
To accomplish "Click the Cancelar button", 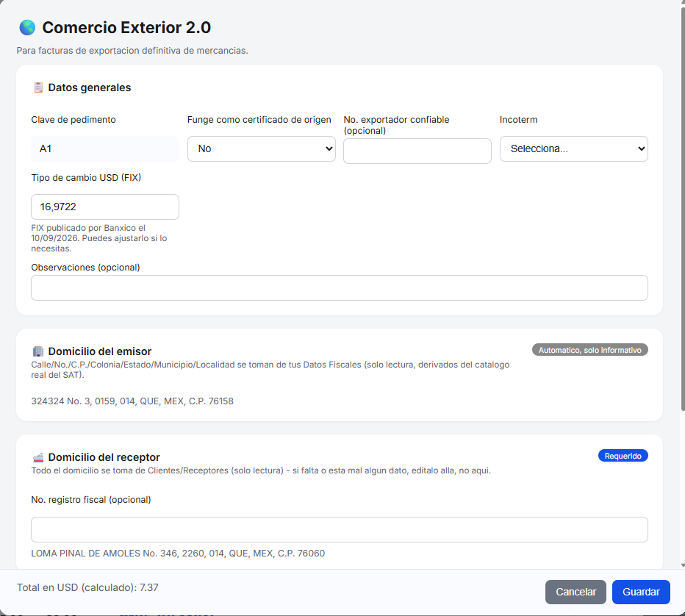I will (x=575, y=592).
